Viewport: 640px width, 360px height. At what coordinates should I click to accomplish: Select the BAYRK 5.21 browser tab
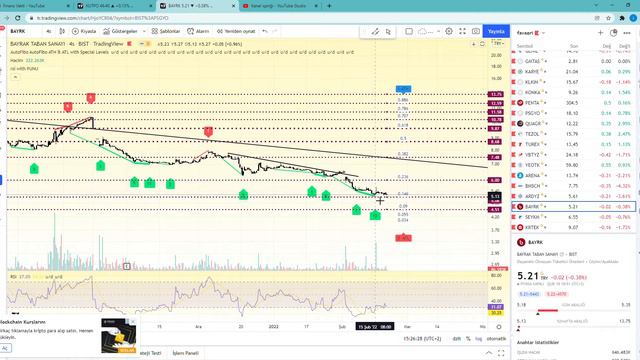point(198,6)
